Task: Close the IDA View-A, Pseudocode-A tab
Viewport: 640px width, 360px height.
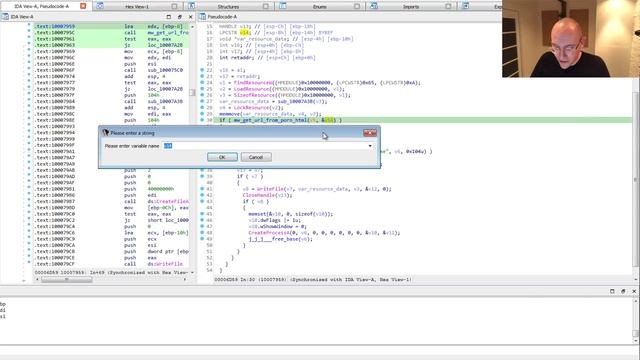Action: point(83,6)
